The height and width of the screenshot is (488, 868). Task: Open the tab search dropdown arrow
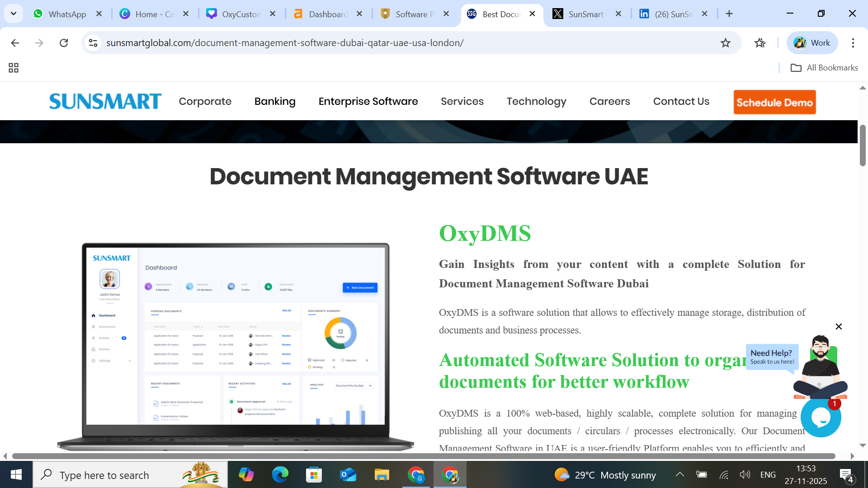[14, 14]
